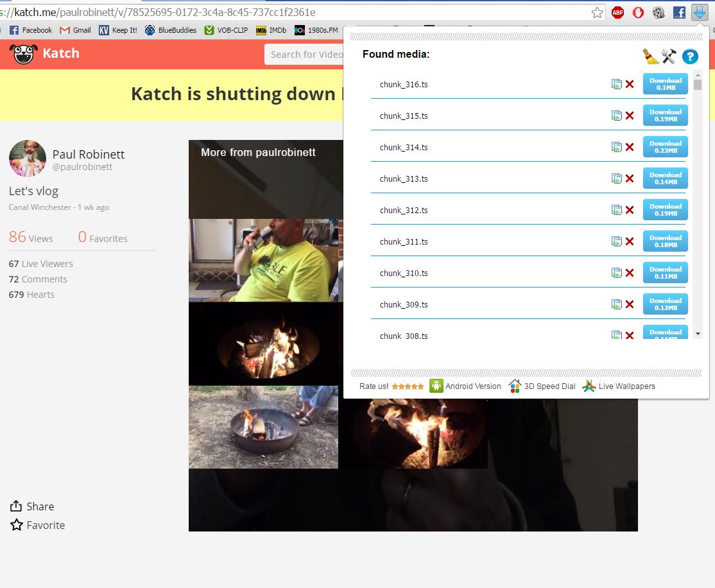Share this video
This screenshot has width=715, height=588.
point(32,506)
